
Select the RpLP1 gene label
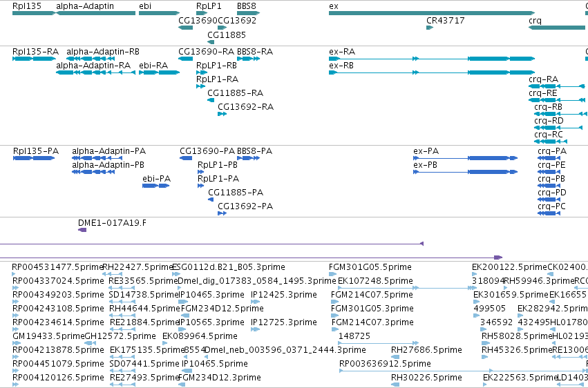(x=209, y=6)
